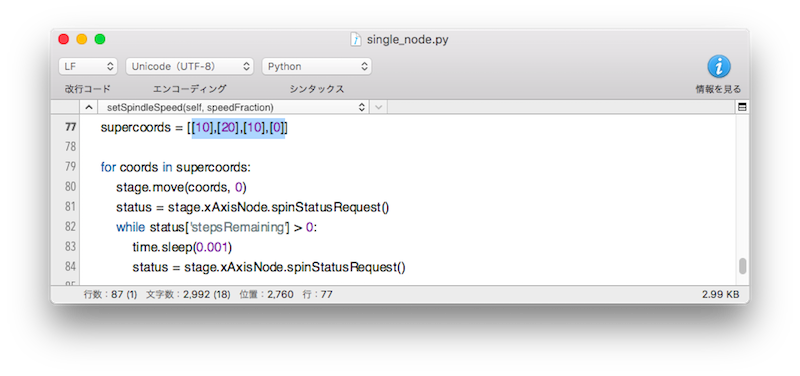The image size is (800, 376).
Task: Minimize the window with yellow button
Action: click(x=82, y=39)
